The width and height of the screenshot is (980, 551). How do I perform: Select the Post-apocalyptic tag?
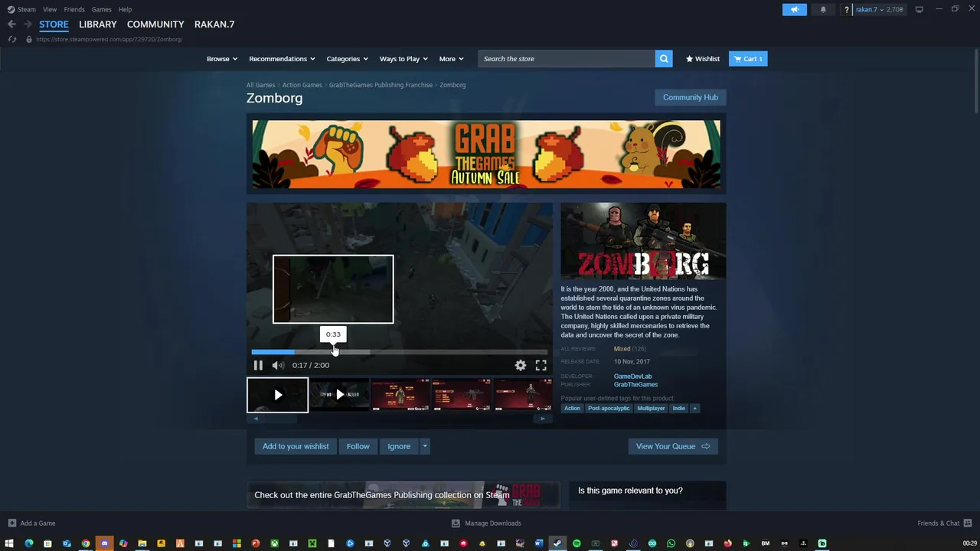[x=609, y=408]
